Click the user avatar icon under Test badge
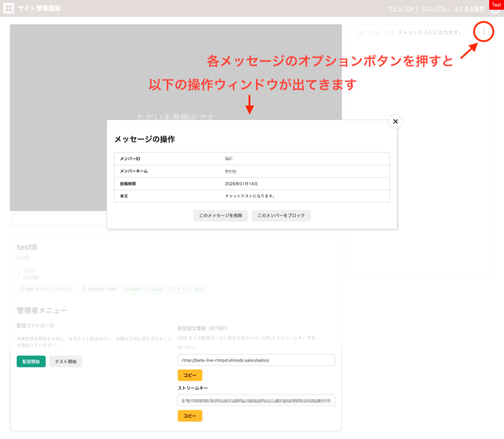 click(495, 10)
